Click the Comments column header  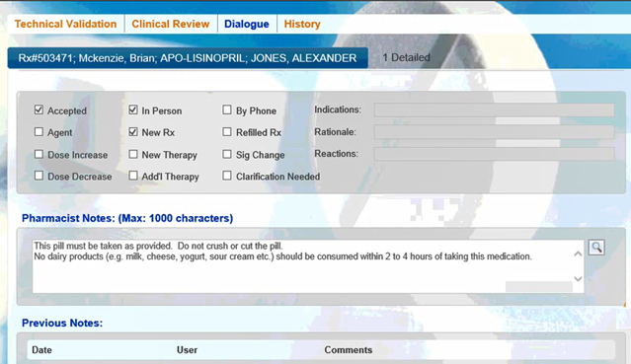click(x=349, y=350)
